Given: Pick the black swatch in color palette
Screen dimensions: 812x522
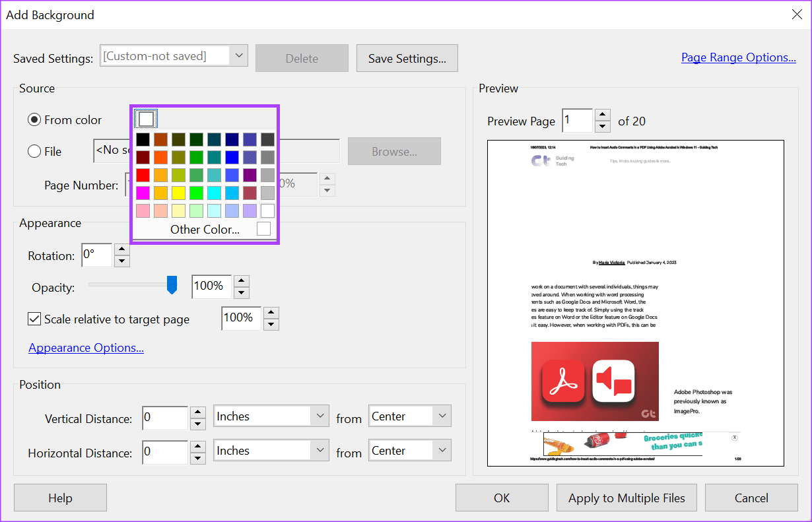Looking at the screenshot, I should (143, 139).
